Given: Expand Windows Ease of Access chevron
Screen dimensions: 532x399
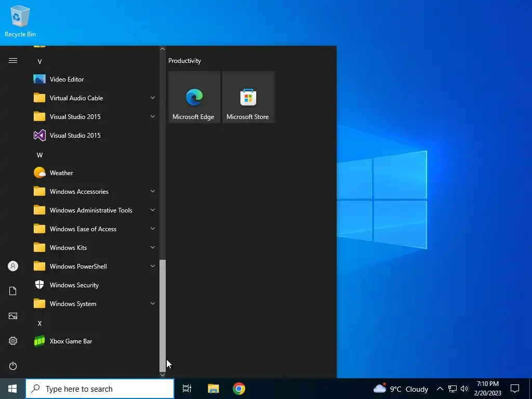Looking at the screenshot, I should tap(153, 229).
